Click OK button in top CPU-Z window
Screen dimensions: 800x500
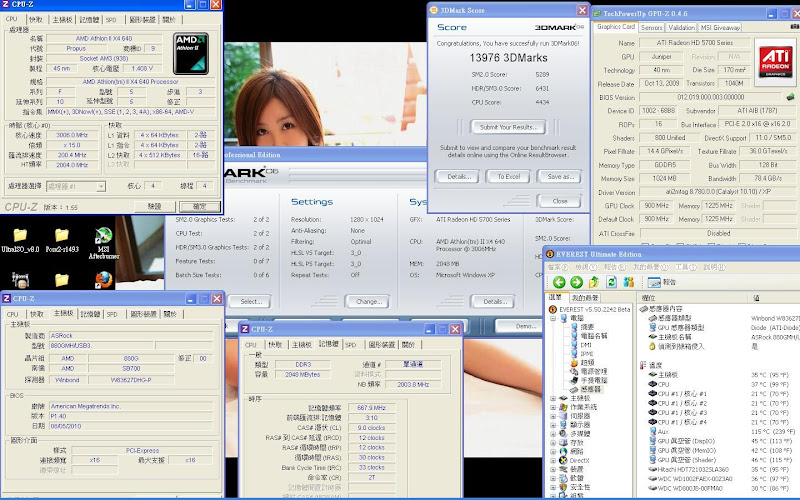click(x=199, y=206)
